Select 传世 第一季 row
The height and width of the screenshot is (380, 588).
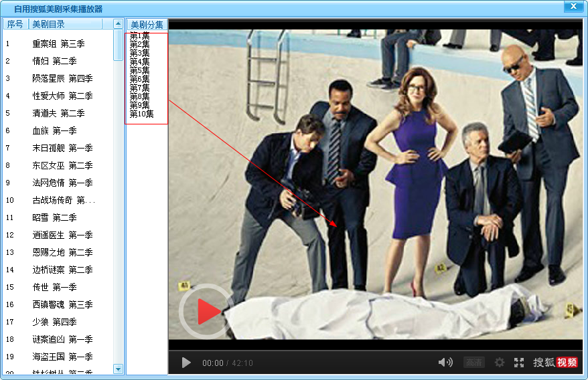(58, 287)
